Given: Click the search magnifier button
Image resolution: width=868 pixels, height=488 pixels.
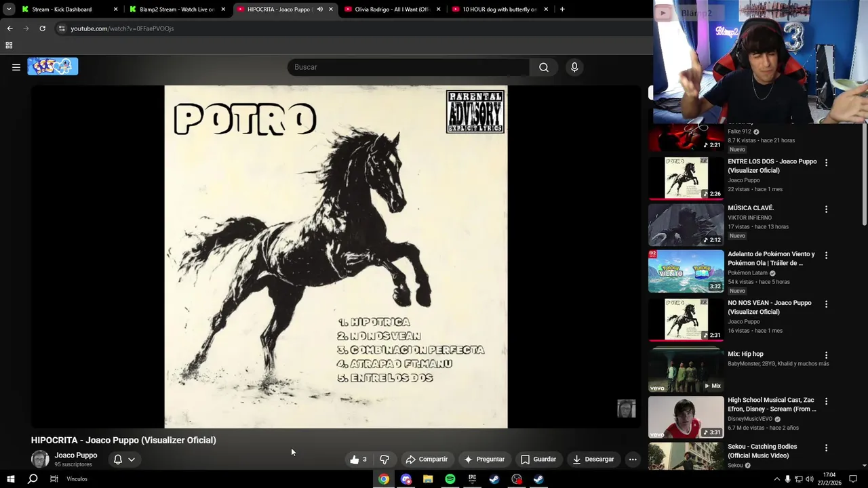Looking at the screenshot, I should 544,67.
